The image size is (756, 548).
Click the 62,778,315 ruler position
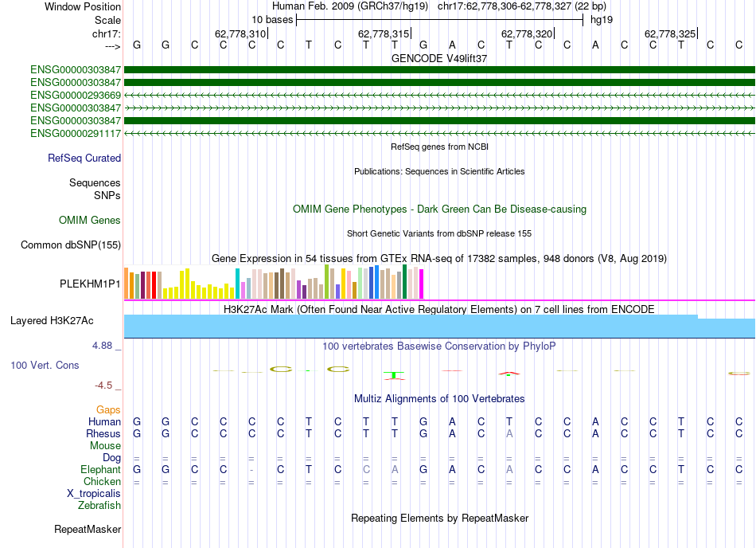click(384, 33)
